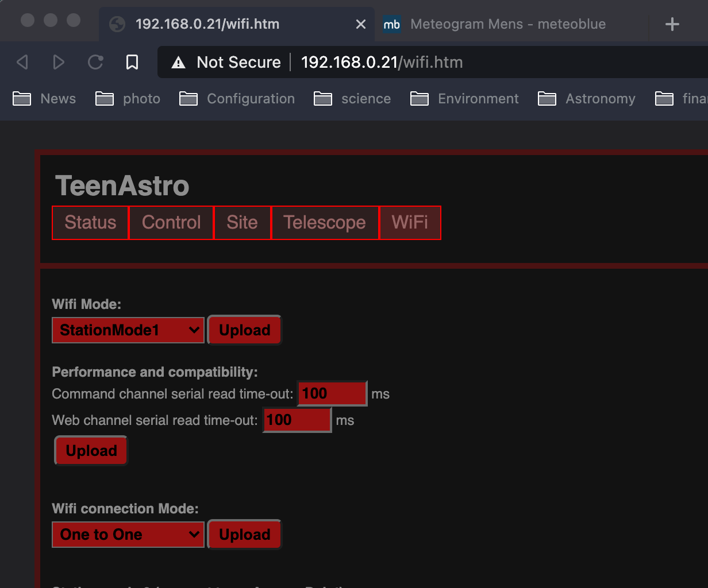This screenshot has height=588, width=708.
Task: Open the Astronomy bookmarks folder
Action: pos(587,99)
